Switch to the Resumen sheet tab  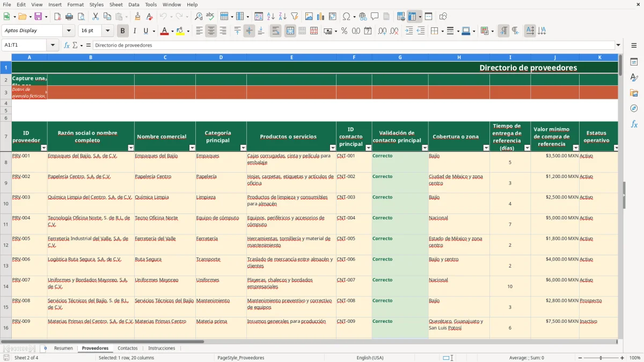point(63,348)
